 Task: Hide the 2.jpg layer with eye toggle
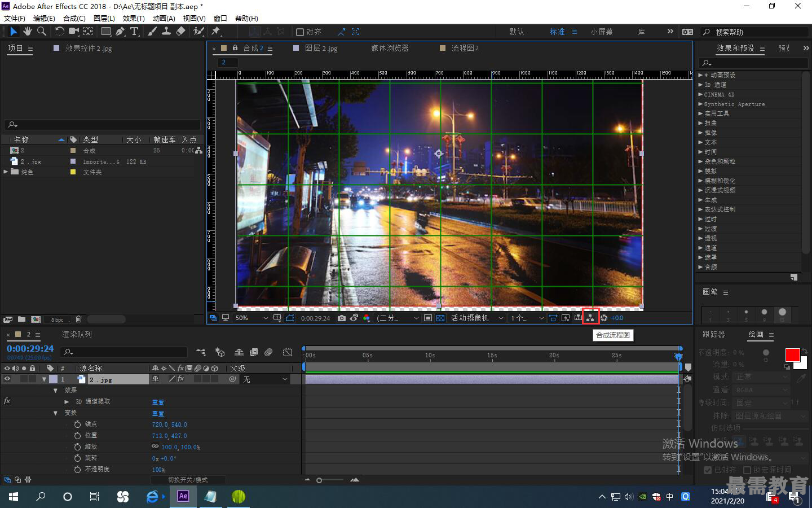7,379
